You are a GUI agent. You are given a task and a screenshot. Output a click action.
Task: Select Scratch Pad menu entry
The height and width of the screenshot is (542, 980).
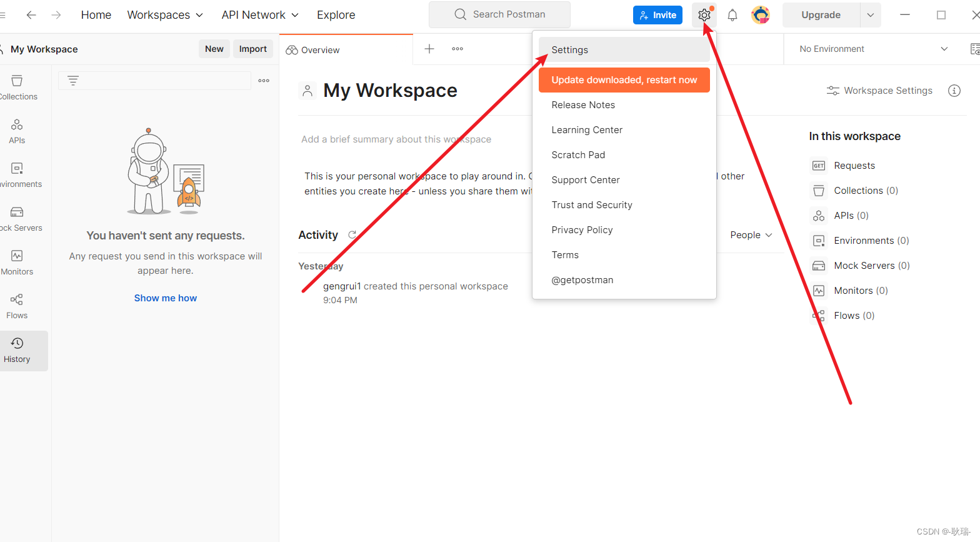(x=624, y=155)
